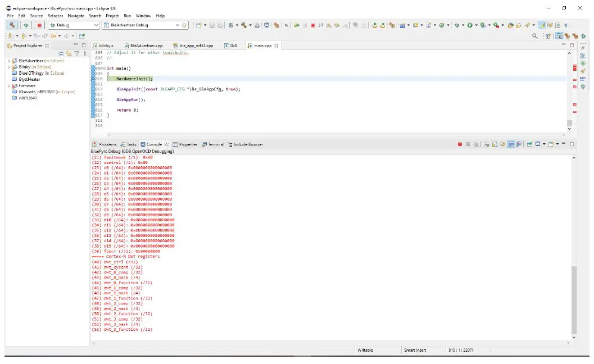Switch to the BleAdvertiser.cpp editor tab
The width and height of the screenshot is (594, 364).
click(143, 46)
